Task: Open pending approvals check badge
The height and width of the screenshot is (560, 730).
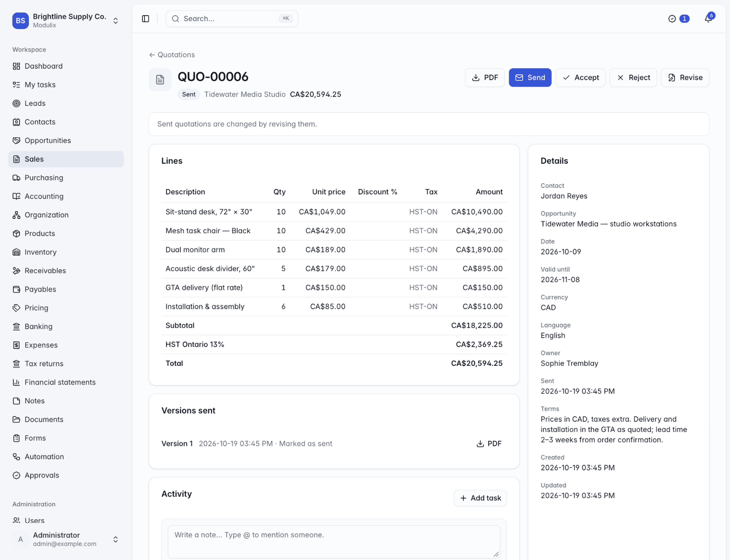Action: 678,19
